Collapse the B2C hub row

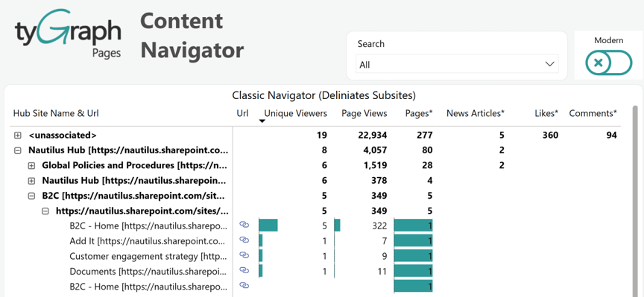tap(31, 196)
